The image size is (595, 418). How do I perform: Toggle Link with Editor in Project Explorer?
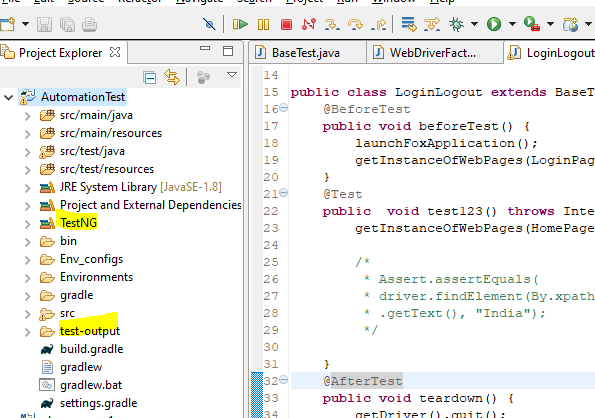(x=172, y=77)
